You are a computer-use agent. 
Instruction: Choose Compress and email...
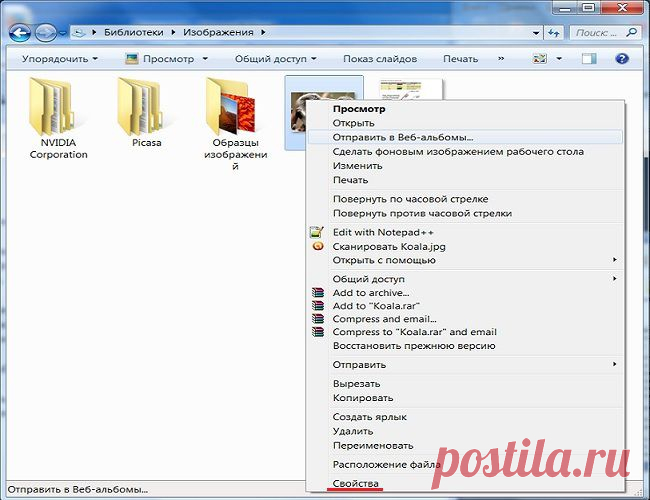pos(465,319)
